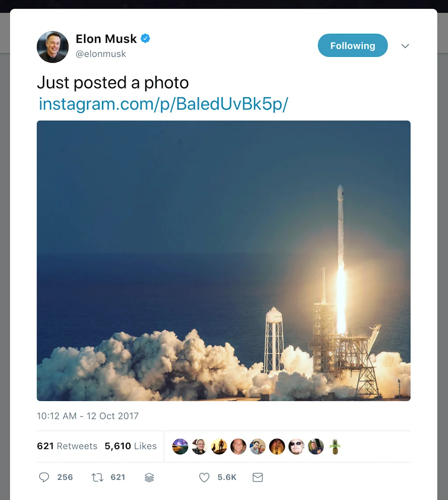This screenshot has height=500, width=448.
Task: Click the envelope direct message icon
Action: (x=257, y=477)
